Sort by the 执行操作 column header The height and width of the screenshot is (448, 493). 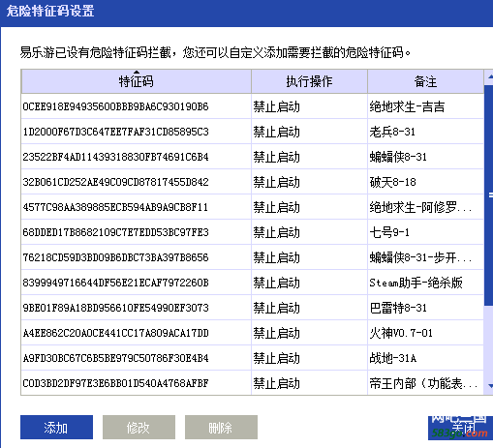pyautogui.click(x=309, y=81)
